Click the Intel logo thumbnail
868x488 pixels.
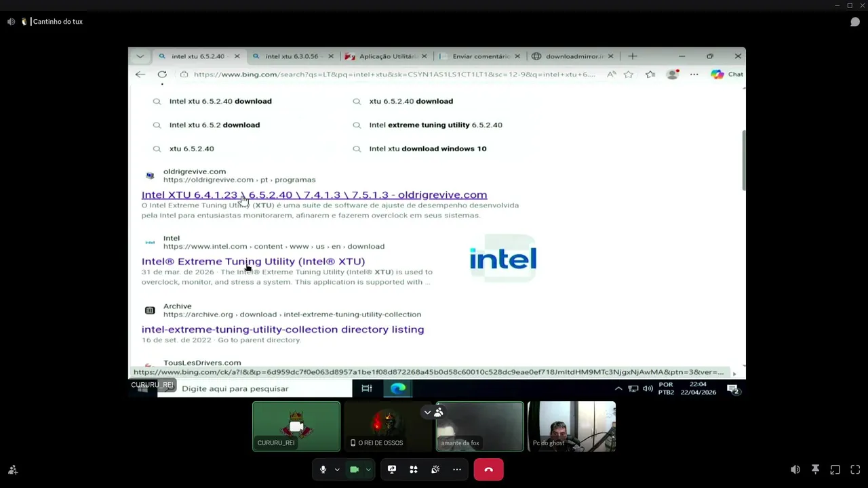(502, 258)
